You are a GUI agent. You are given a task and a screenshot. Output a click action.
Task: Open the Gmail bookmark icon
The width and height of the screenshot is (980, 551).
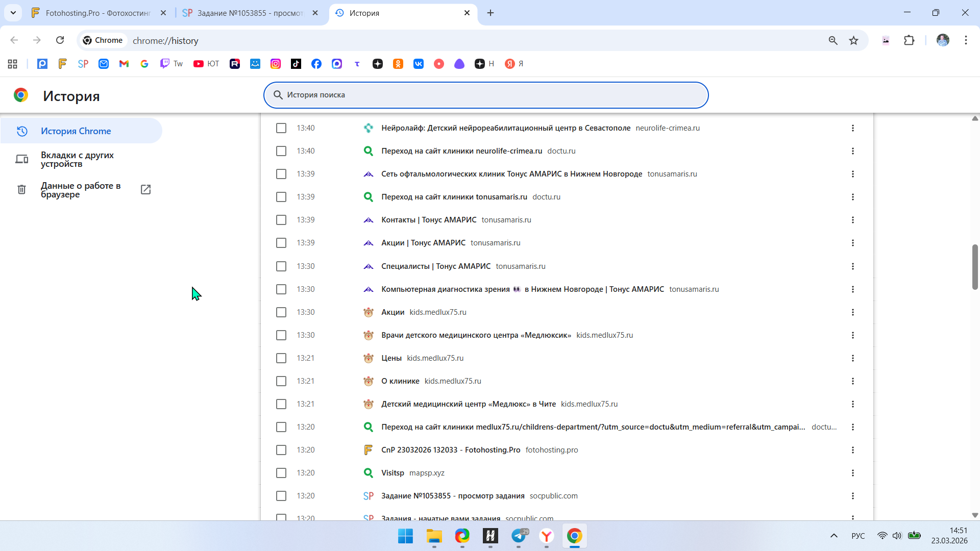tap(124, 64)
